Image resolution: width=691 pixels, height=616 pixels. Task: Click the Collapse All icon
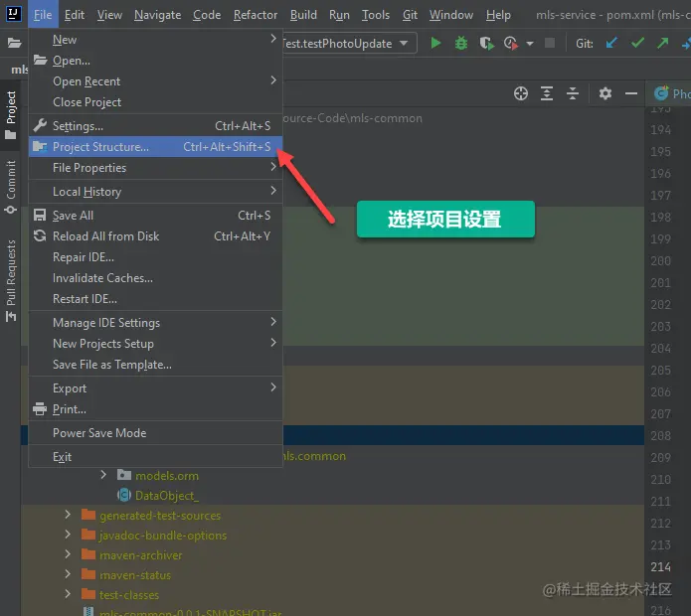click(x=573, y=93)
